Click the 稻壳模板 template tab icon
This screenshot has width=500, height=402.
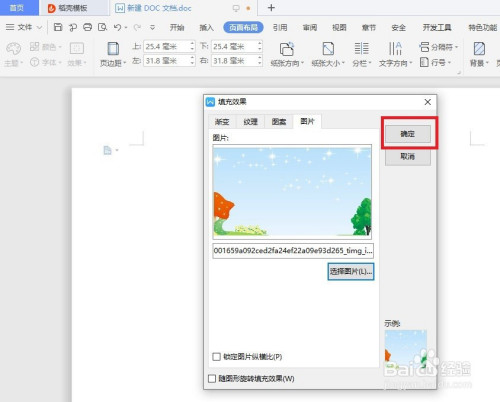click(52, 8)
